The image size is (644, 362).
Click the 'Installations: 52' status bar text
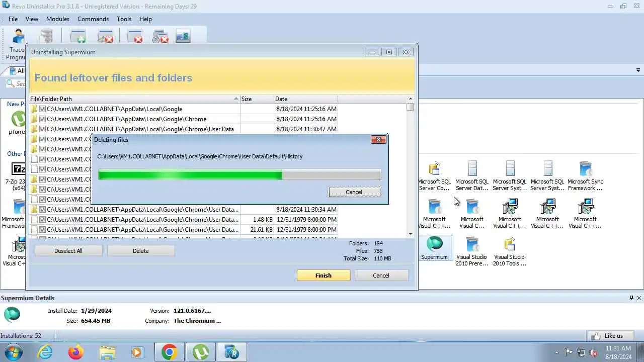pyautogui.click(x=21, y=336)
